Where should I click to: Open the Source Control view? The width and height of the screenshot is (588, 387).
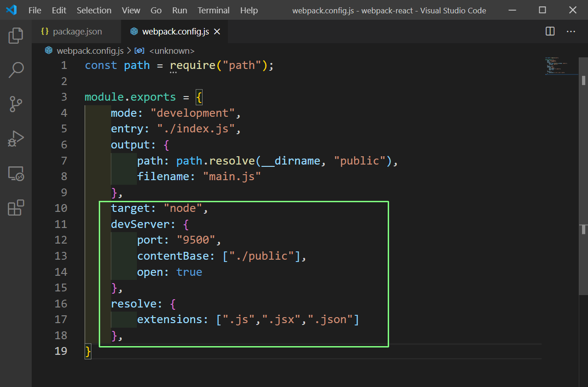tap(16, 104)
